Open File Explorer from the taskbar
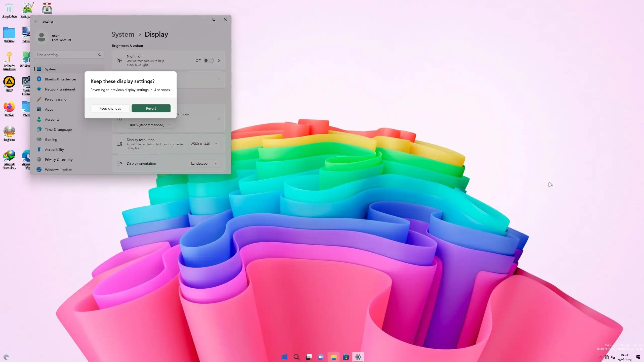Screen dimensions: 644x362 click(x=334, y=357)
